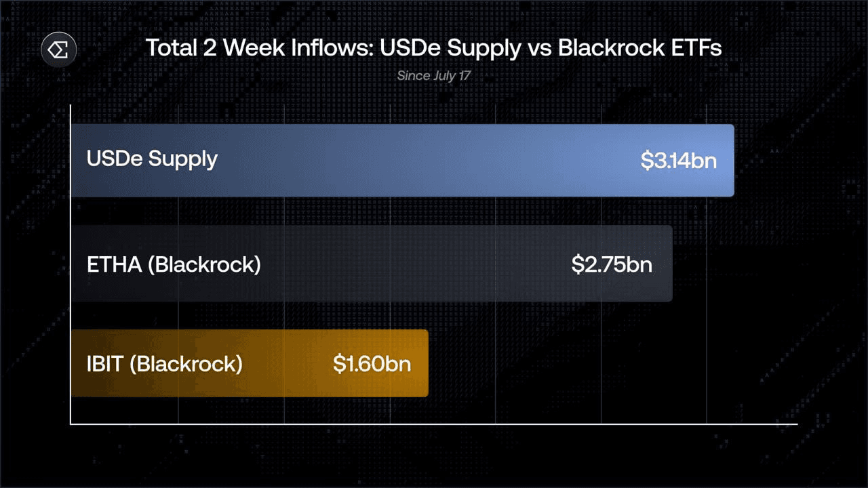Select the USDe Supply label
The width and height of the screenshot is (868, 488).
[x=152, y=159]
